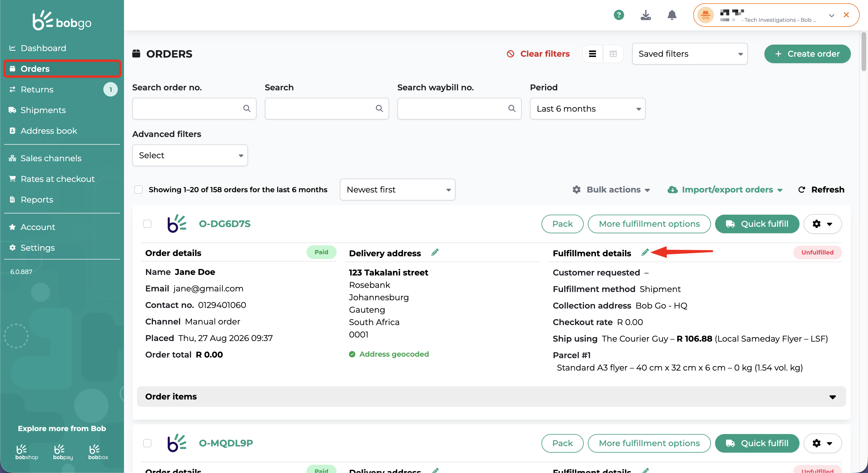Open Reports in sidebar

pyautogui.click(x=62, y=199)
